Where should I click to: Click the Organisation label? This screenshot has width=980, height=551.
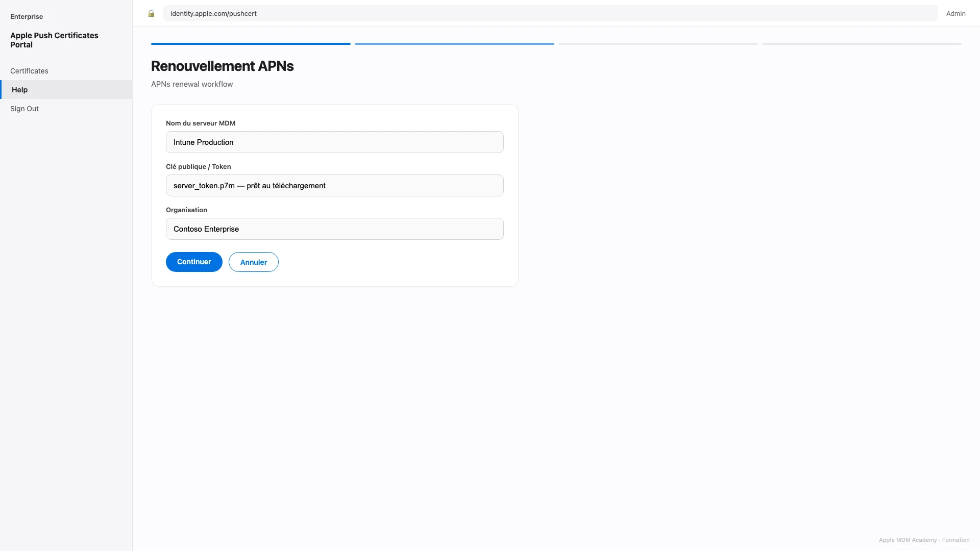coord(186,210)
